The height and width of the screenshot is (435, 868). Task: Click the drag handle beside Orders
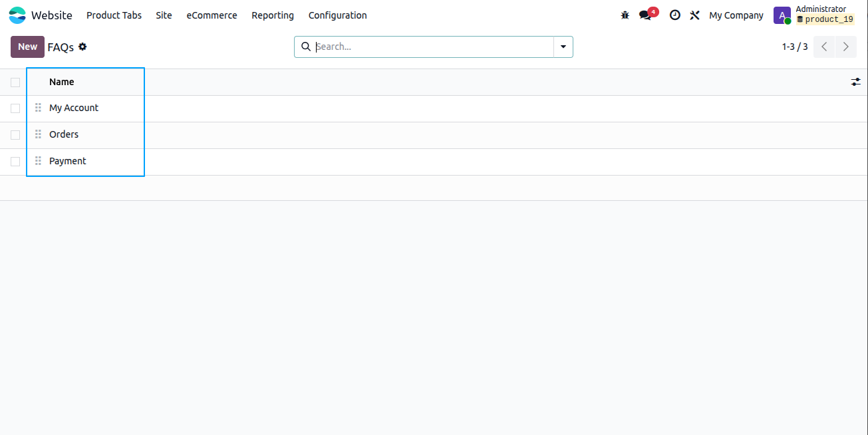click(x=38, y=134)
